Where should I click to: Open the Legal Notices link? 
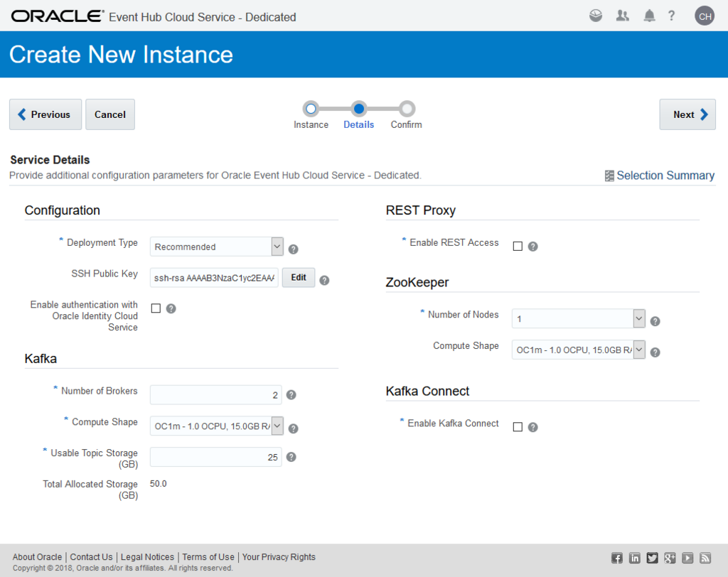[x=147, y=557]
